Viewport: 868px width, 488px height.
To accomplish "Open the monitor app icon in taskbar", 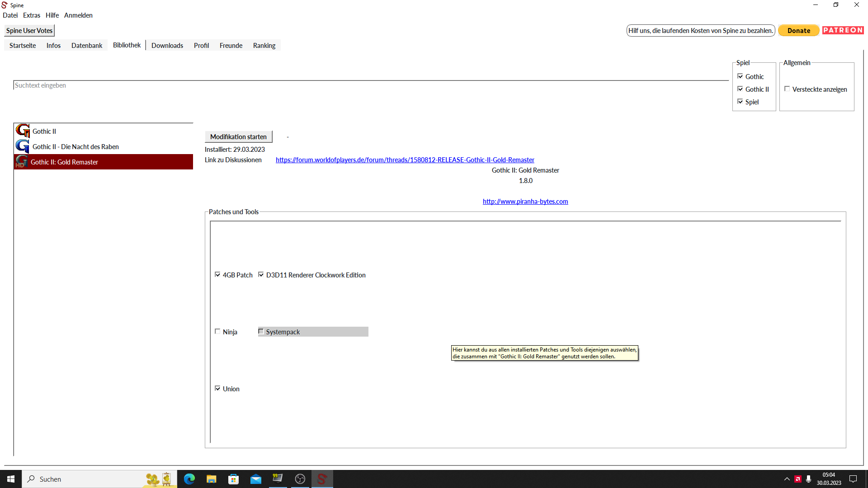I will coord(278,479).
